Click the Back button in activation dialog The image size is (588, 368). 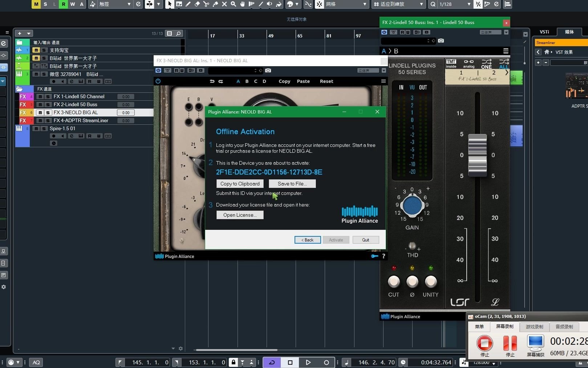(308, 240)
